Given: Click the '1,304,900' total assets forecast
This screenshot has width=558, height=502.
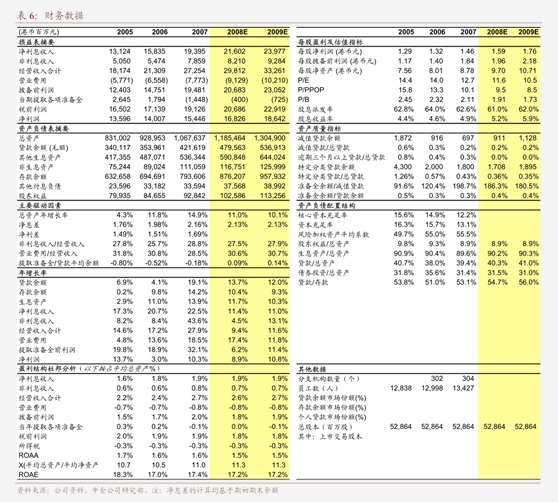Looking at the screenshot, I should 270,138.
